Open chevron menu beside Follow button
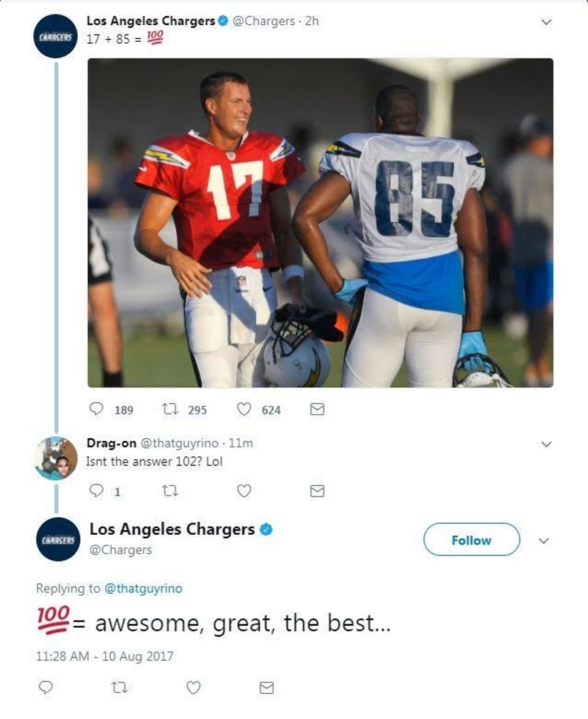The width and height of the screenshot is (588, 719). click(x=544, y=541)
